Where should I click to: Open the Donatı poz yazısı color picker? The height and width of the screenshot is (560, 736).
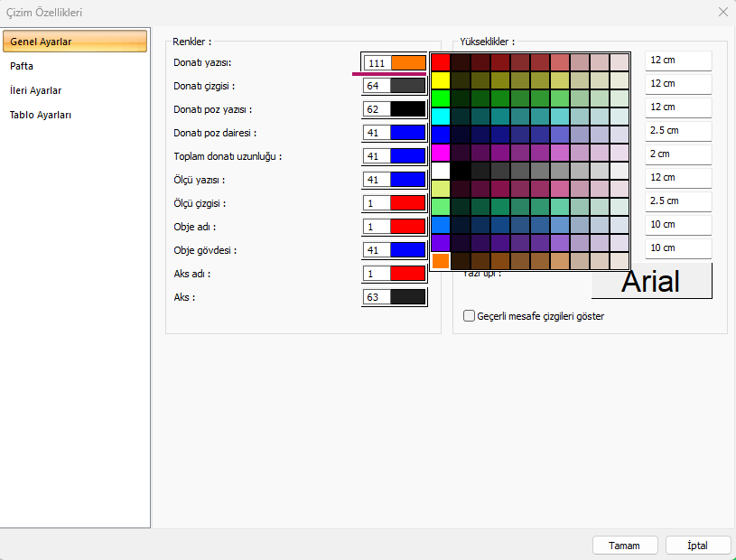(x=394, y=109)
